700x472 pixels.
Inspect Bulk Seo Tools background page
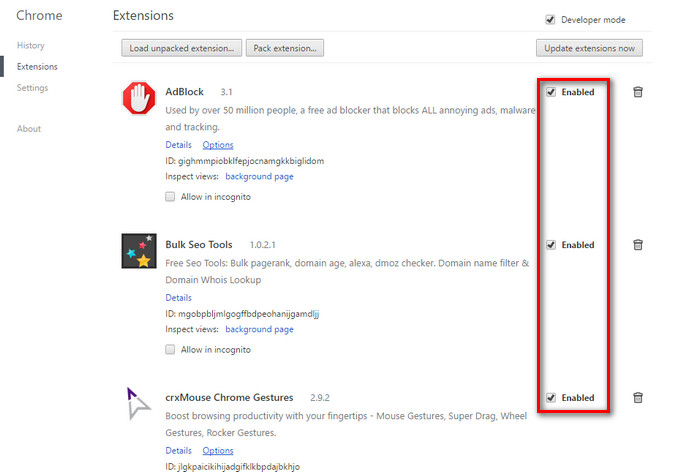click(x=259, y=329)
